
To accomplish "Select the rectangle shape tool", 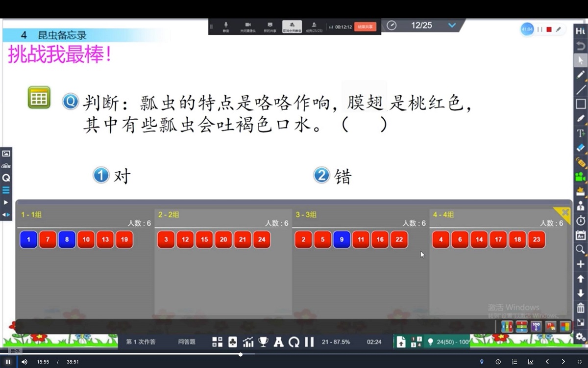I will (581, 104).
